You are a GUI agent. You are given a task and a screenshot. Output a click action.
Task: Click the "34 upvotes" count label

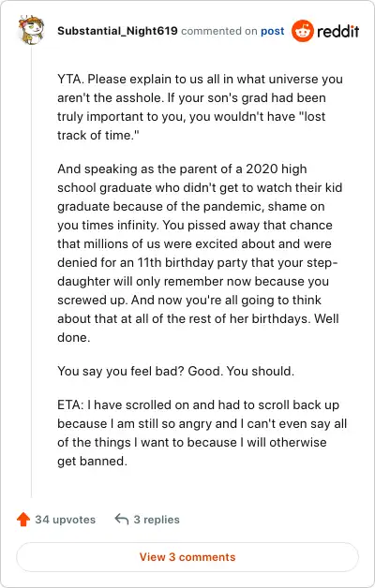coord(66,520)
